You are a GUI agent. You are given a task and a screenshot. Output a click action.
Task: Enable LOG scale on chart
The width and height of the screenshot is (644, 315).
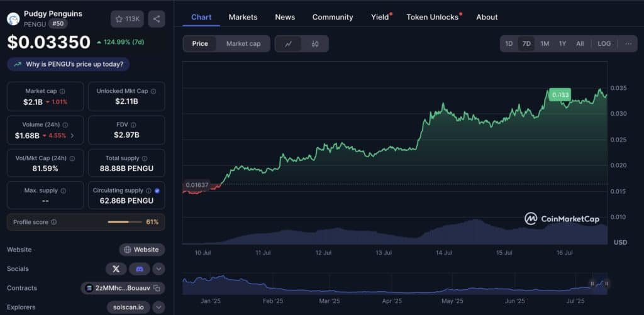coord(604,44)
